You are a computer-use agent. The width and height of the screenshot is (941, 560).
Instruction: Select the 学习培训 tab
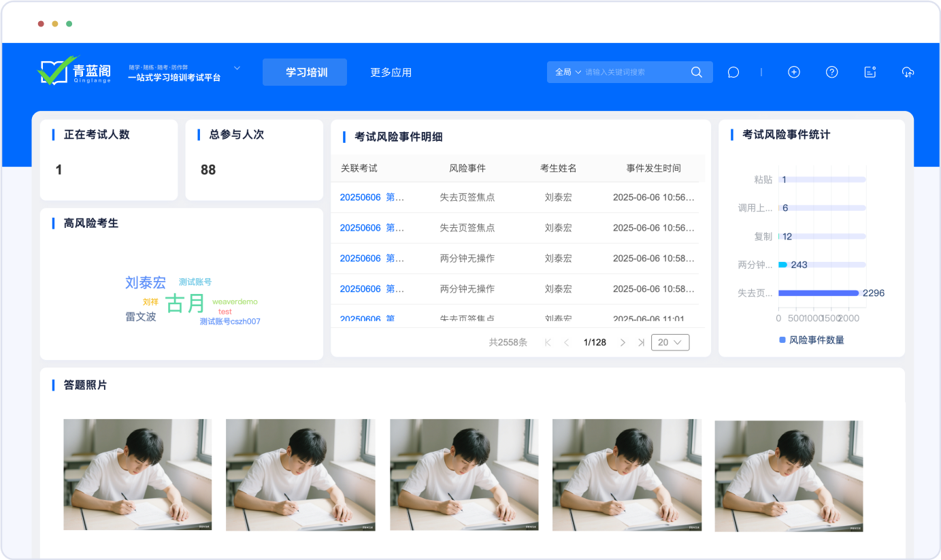[305, 72]
